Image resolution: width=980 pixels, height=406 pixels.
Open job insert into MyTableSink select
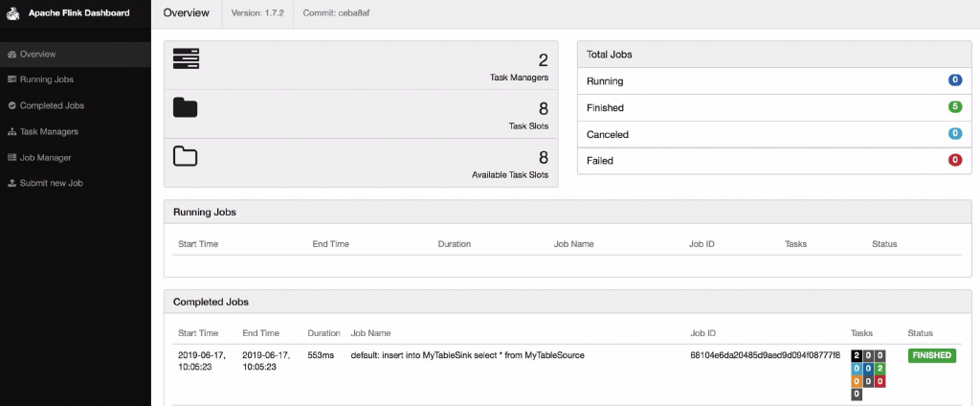pos(467,355)
